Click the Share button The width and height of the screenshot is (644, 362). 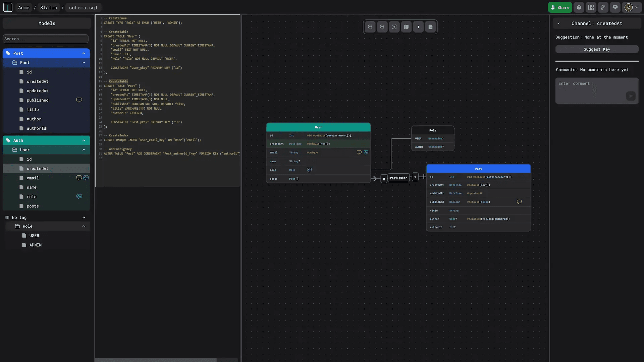point(559,7)
